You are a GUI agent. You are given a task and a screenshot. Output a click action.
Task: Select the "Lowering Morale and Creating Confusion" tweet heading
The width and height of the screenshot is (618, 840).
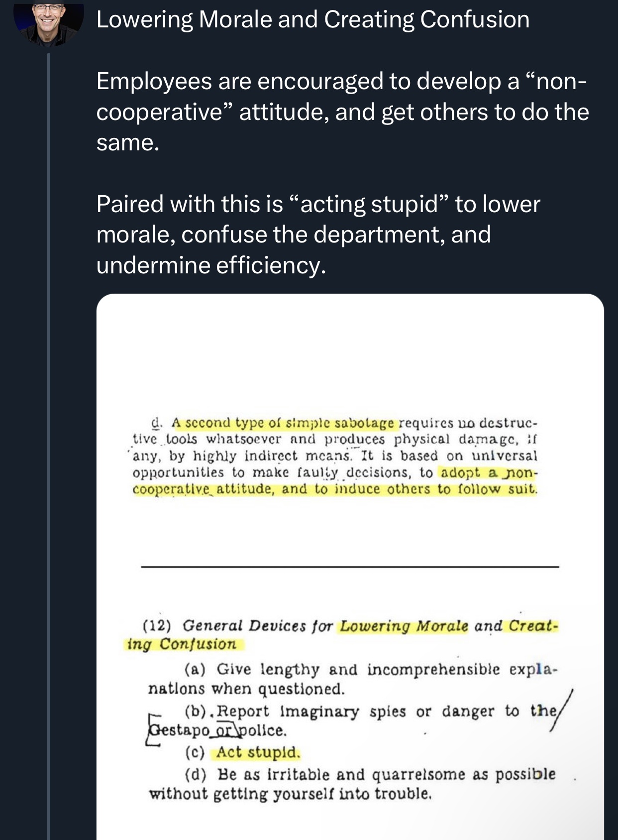313,19
